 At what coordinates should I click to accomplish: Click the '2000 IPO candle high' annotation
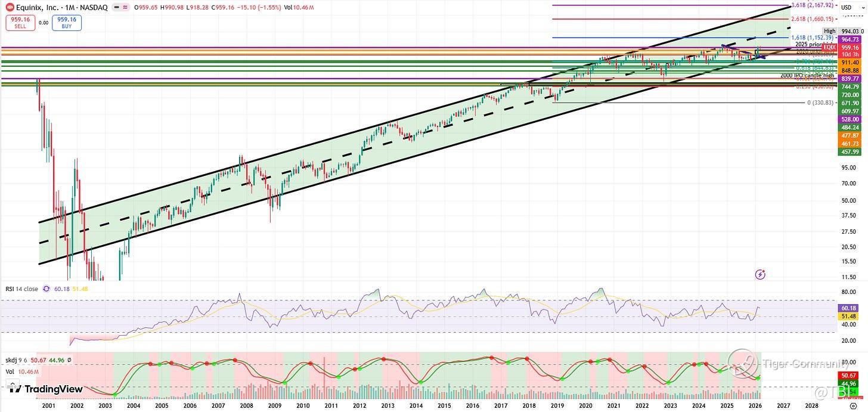pyautogui.click(x=807, y=76)
